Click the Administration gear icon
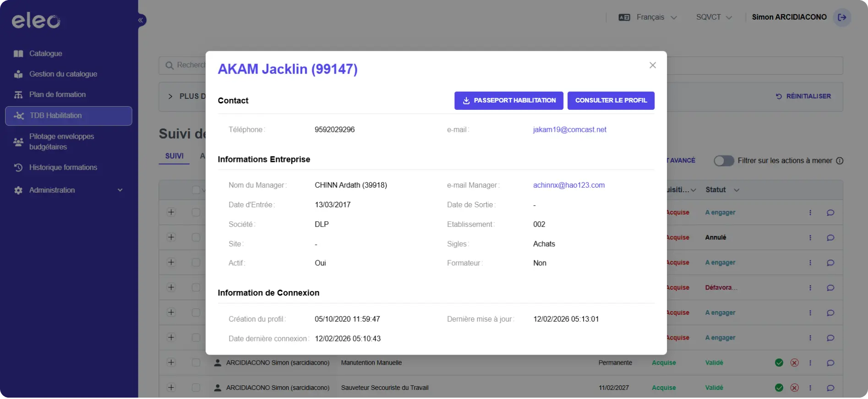This screenshot has height=399, width=868. 18,190
